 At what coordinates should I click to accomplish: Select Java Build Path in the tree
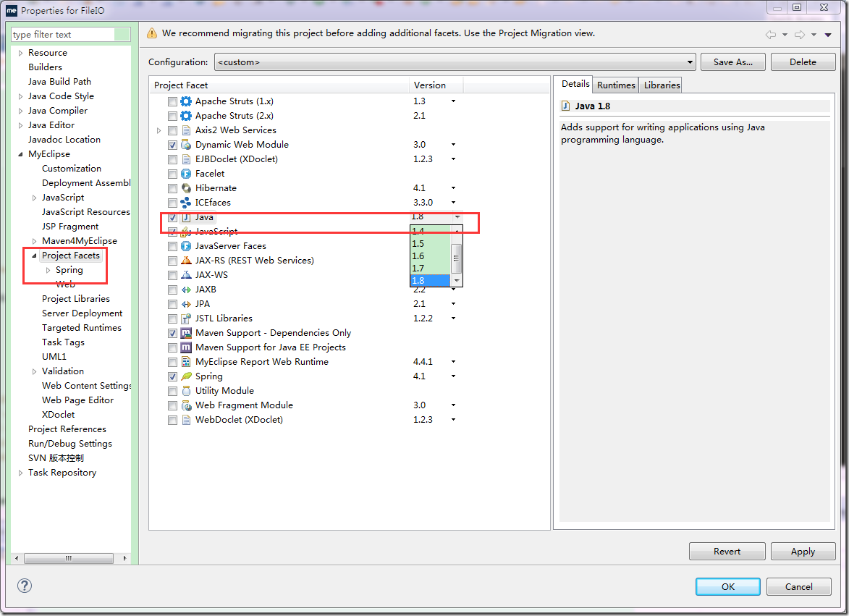(x=59, y=82)
